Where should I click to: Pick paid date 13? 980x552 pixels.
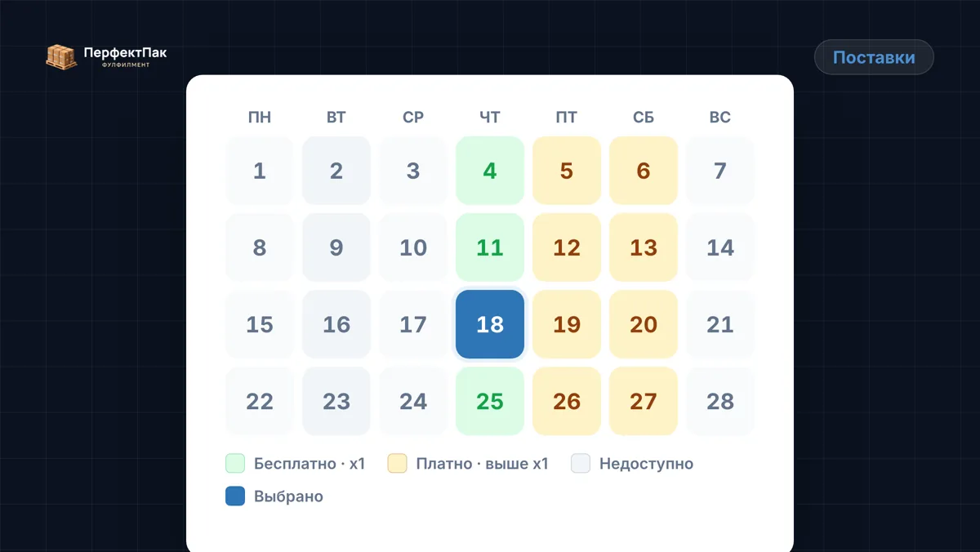coord(644,247)
